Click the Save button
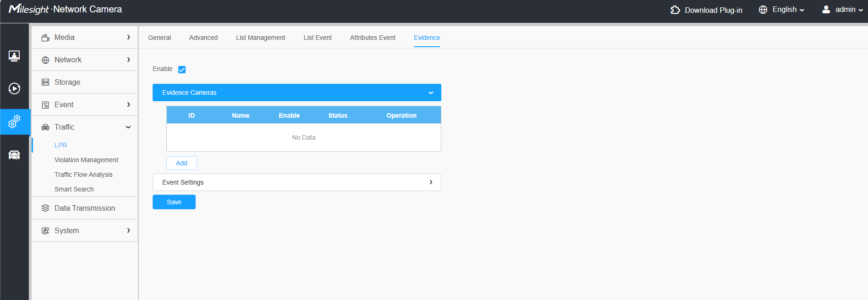The height and width of the screenshot is (300, 868). point(174,202)
